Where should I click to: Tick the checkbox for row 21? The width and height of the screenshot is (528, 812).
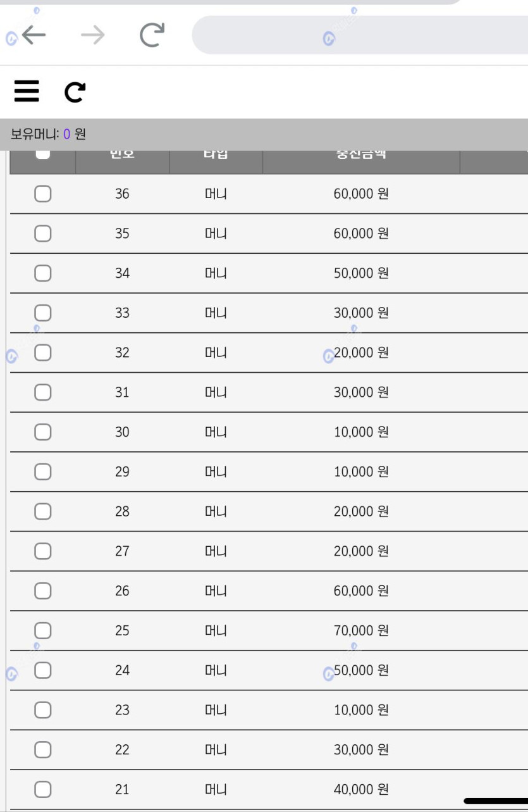click(42, 789)
